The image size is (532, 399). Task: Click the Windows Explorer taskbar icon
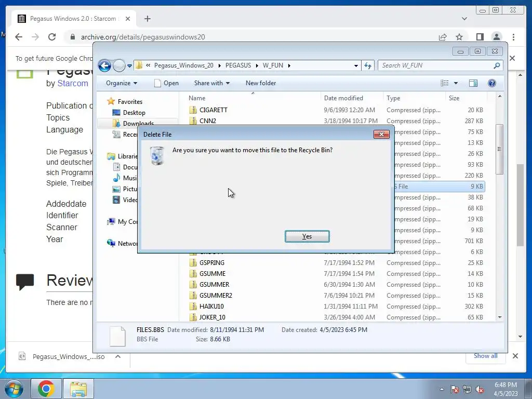click(x=78, y=389)
